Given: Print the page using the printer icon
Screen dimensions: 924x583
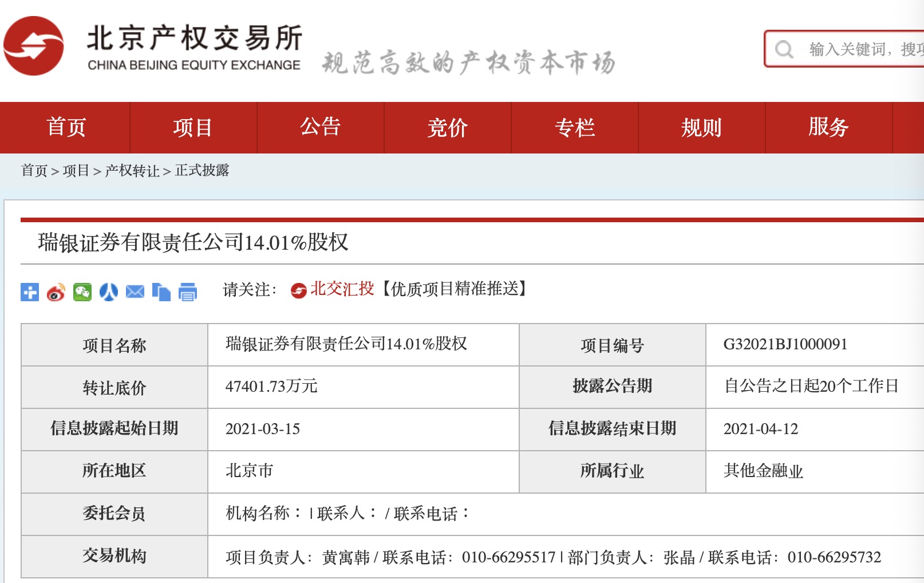Looking at the screenshot, I should (x=188, y=292).
